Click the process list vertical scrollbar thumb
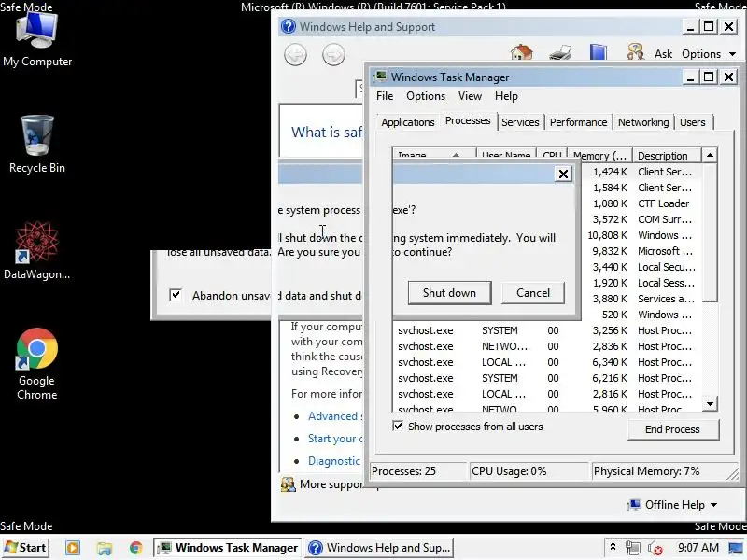The width and height of the screenshot is (747, 560). [710, 232]
